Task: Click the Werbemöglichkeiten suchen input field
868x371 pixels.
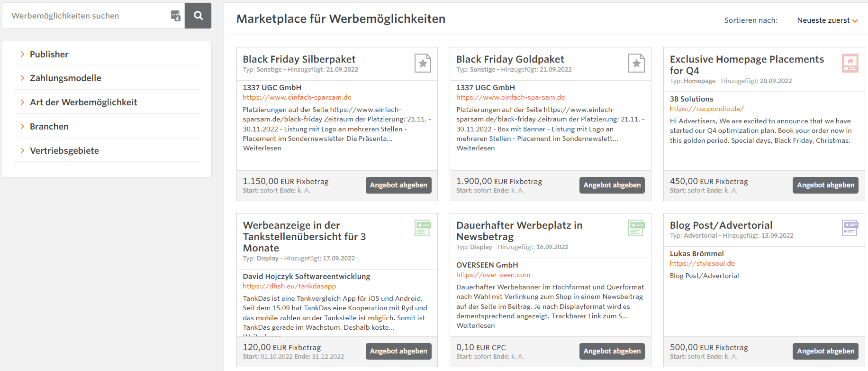Action: (x=88, y=16)
